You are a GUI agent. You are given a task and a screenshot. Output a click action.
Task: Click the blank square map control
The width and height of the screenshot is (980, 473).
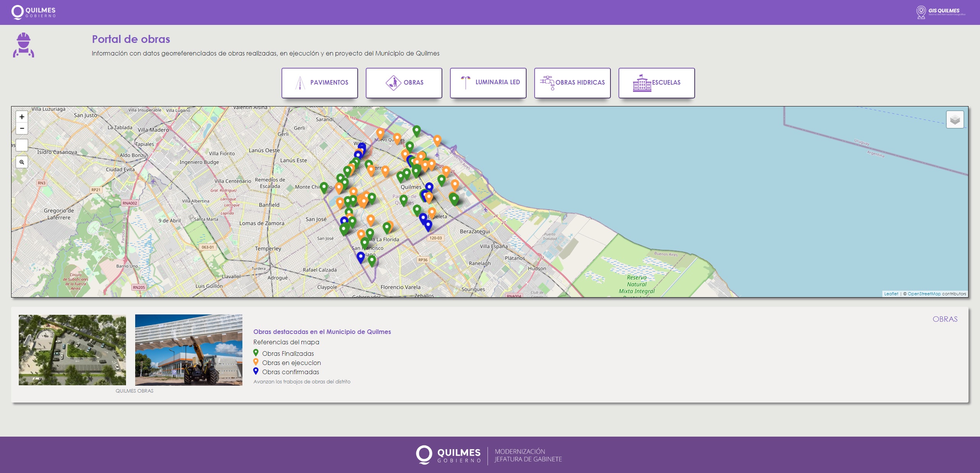point(22,145)
